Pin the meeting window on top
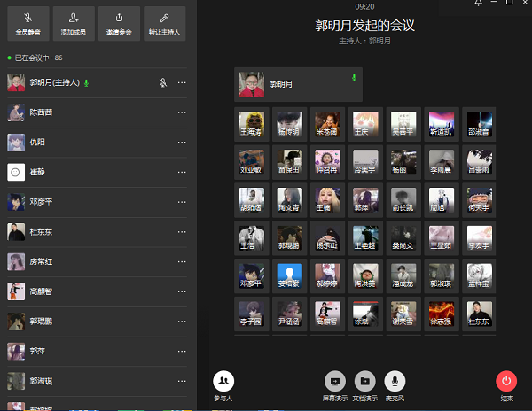Viewport: 532px width, 411px height. pyautogui.click(x=478, y=4)
